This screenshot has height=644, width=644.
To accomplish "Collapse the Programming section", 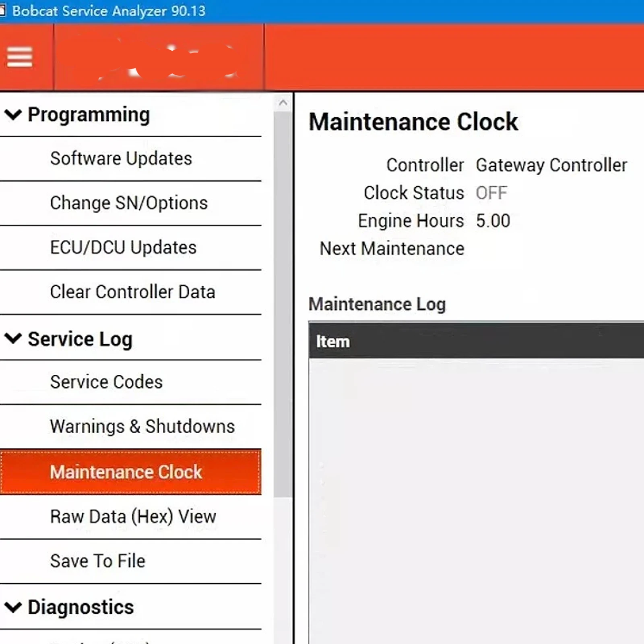I will [x=13, y=115].
